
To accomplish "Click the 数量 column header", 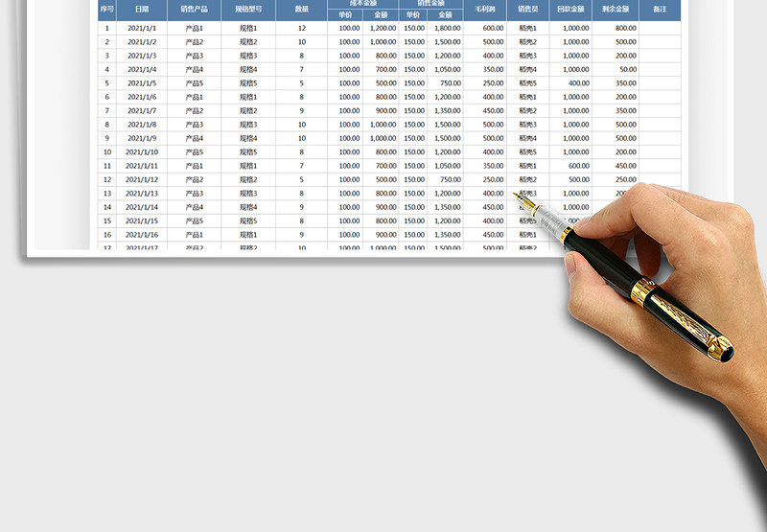I will [301, 10].
